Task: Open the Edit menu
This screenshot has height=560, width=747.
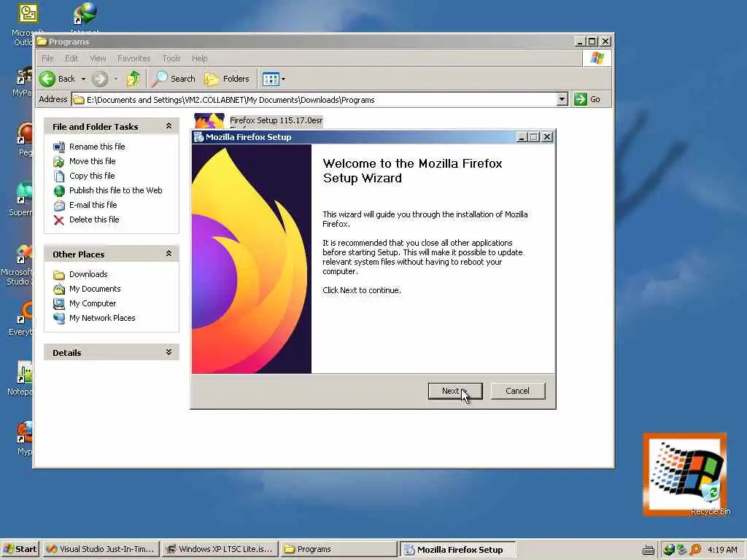Action: 71,58
